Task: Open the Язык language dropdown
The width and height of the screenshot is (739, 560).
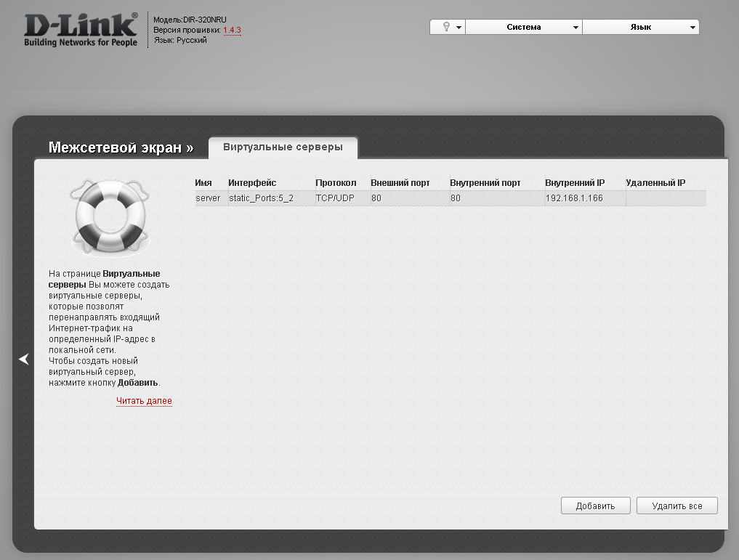Action: click(640, 28)
